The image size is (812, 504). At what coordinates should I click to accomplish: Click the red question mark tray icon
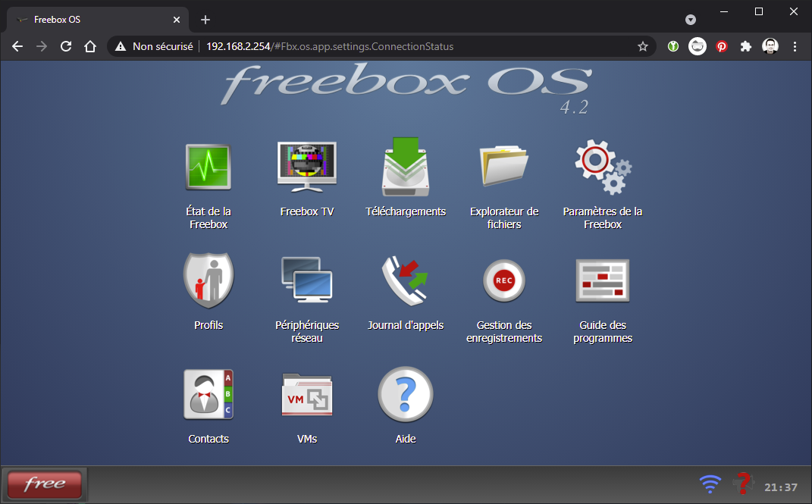point(744,484)
